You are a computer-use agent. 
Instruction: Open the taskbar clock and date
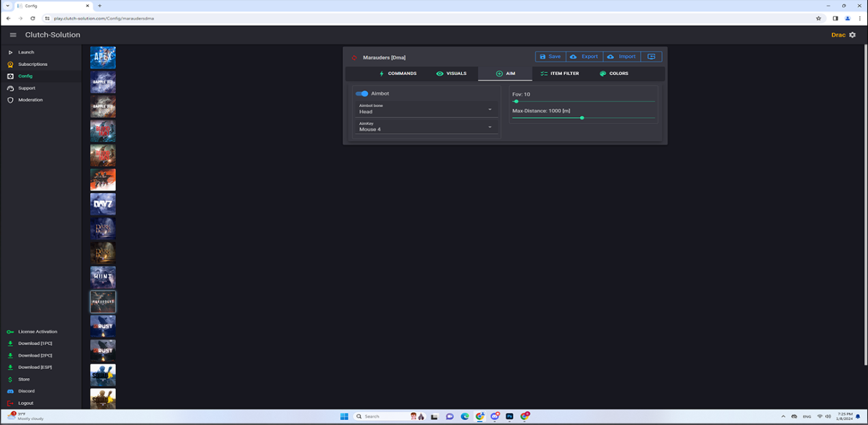coord(844,416)
